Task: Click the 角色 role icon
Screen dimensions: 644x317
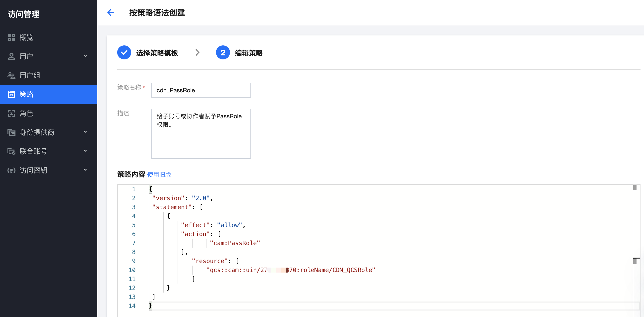Action: (11, 113)
